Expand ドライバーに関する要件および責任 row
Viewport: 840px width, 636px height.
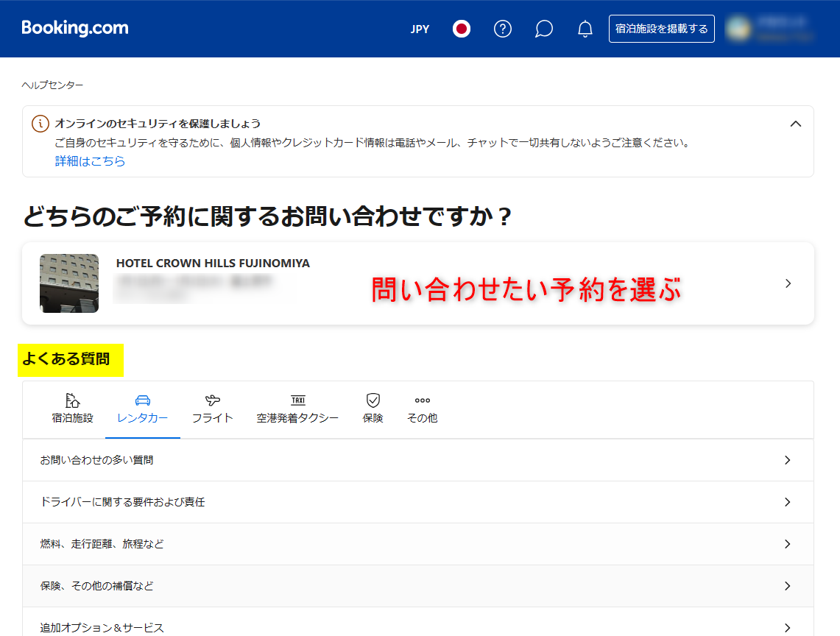[x=418, y=502]
